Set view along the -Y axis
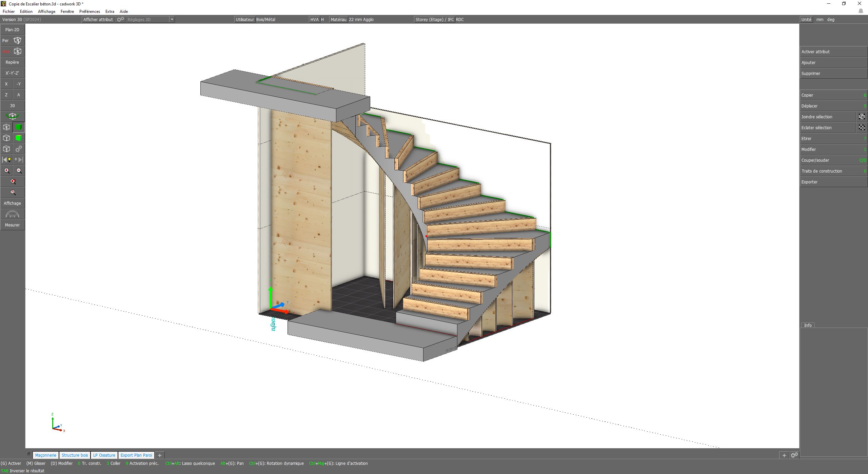Viewport: 868px width, 474px height. coord(19,84)
